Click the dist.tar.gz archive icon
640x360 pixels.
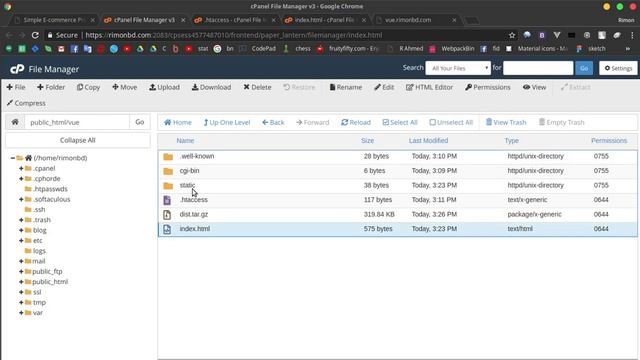(167, 215)
